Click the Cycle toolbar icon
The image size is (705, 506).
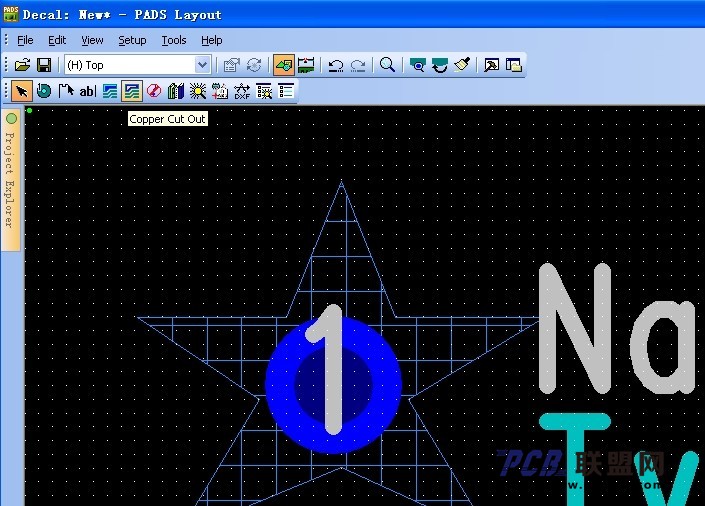[254, 65]
